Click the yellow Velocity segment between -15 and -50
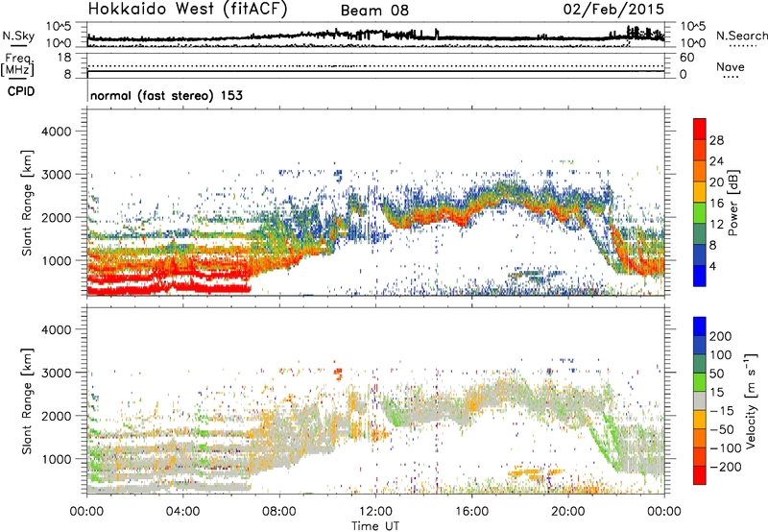 point(700,420)
